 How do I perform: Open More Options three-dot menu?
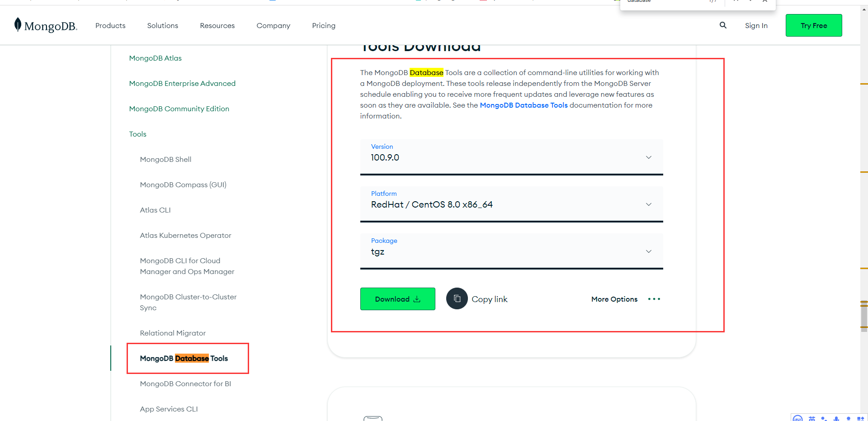654,299
